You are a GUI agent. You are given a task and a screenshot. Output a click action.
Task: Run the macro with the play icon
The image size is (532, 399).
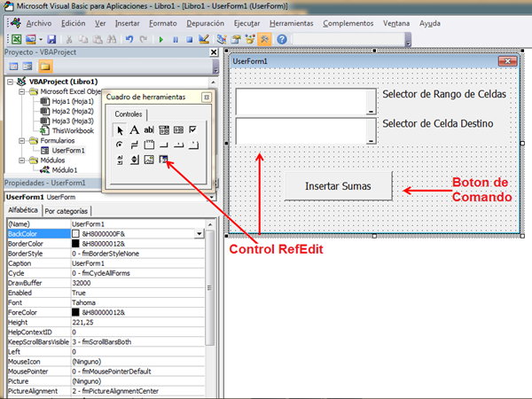(x=162, y=40)
